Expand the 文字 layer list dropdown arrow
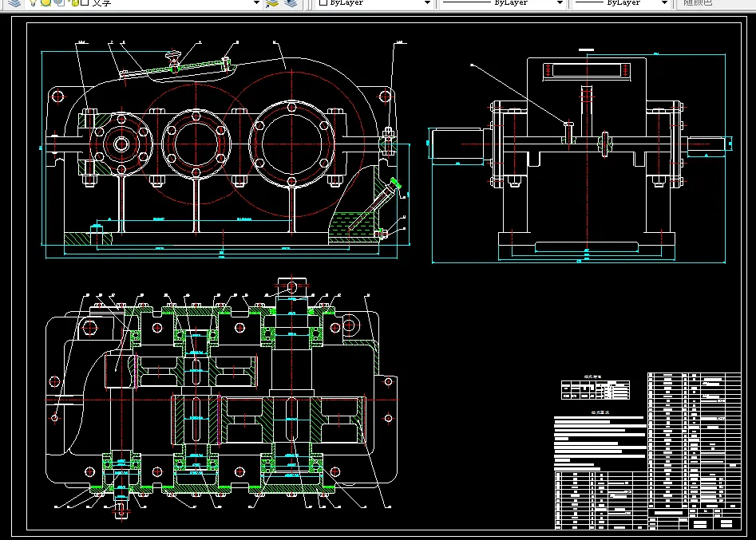Image resolution: width=756 pixels, height=540 pixels. [x=256, y=3]
